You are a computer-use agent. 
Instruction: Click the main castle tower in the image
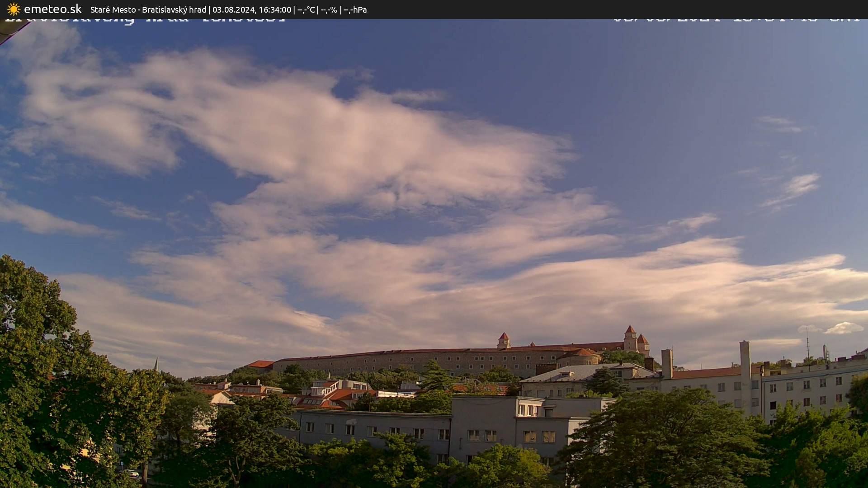click(x=629, y=337)
